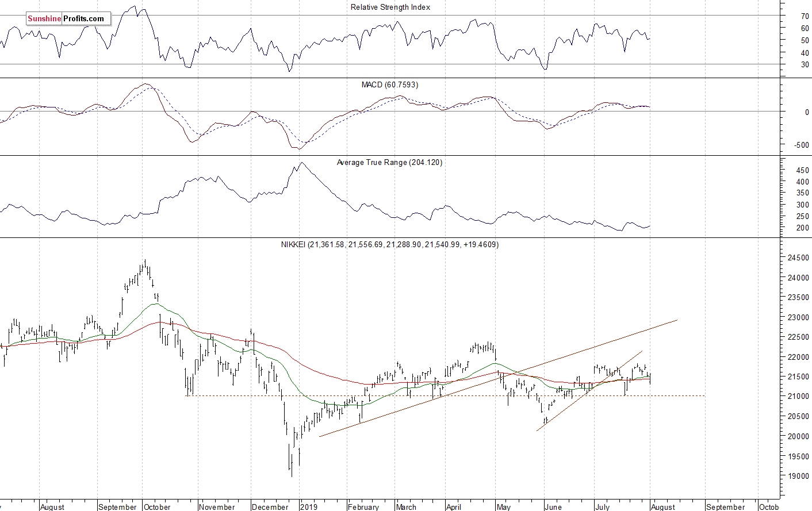The height and width of the screenshot is (511, 812).
Task: Click the RSI 60 axis value
Action: pos(805,28)
